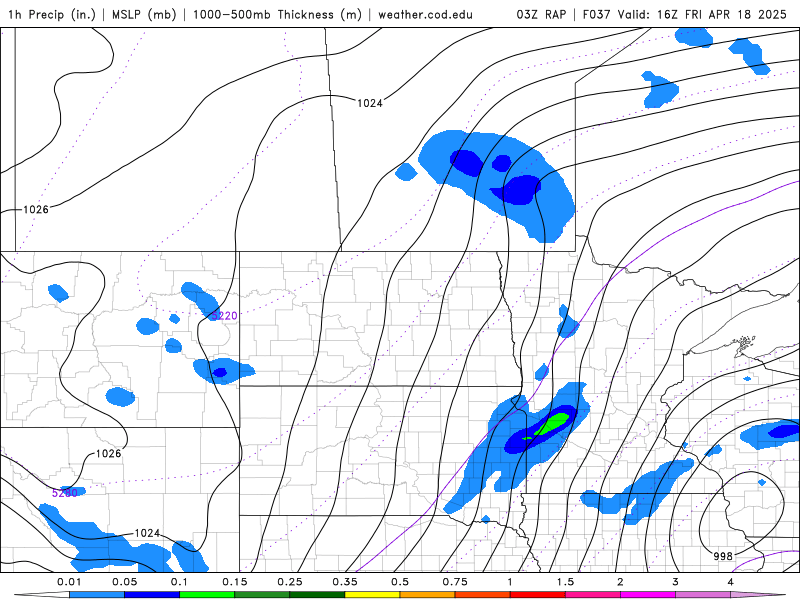
Task: Pick the dark green 0.25–0.35 legend swatch
Action: pos(317,595)
